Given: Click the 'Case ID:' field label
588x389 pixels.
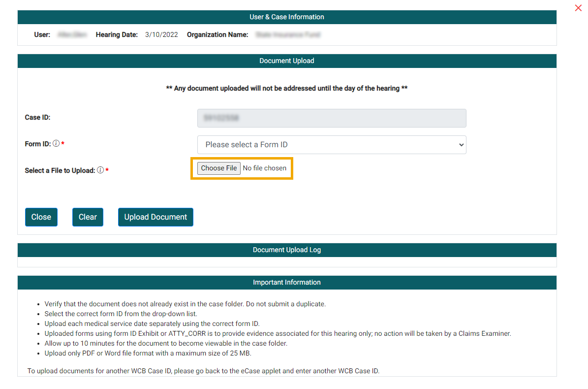Looking at the screenshot, I should tap(37, 118).
